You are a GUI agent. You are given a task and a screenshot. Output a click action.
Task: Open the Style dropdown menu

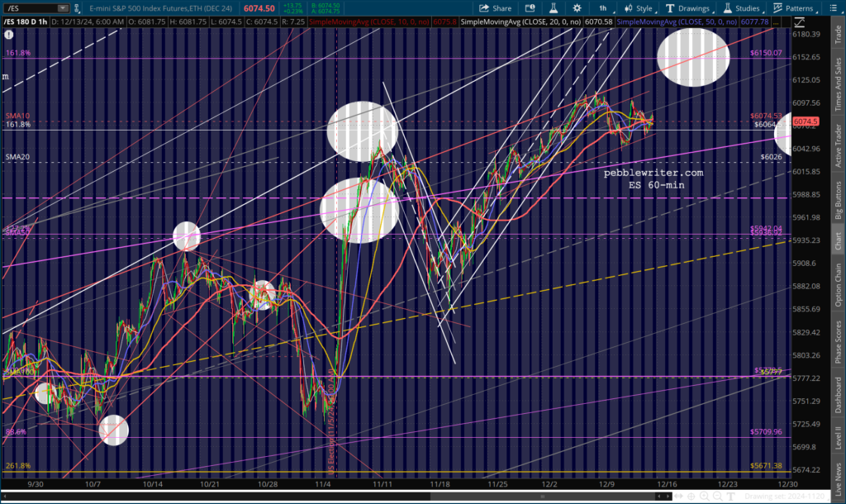pyautogui.click(x=639, y=8)
